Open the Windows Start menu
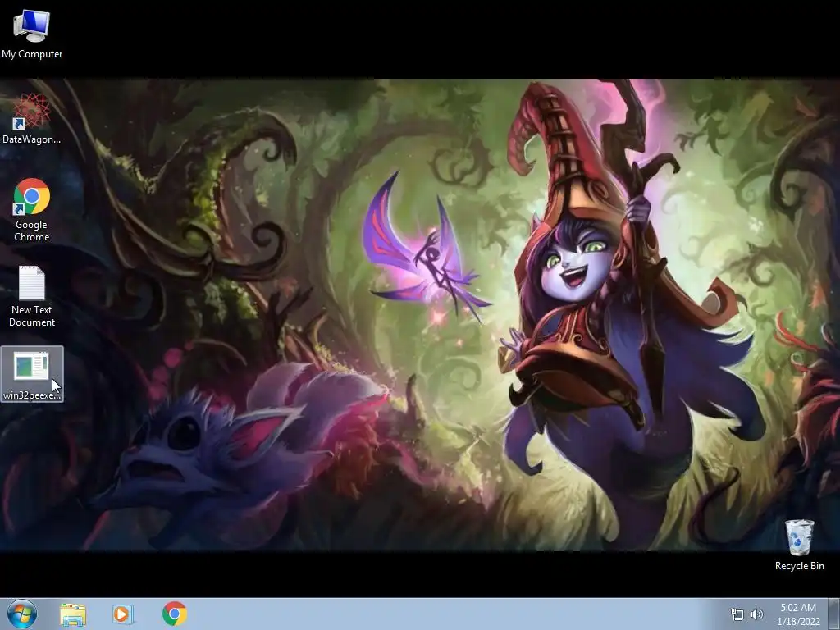Screen dimensions: 840x630 pyautogui.click(x=22, y=614)
